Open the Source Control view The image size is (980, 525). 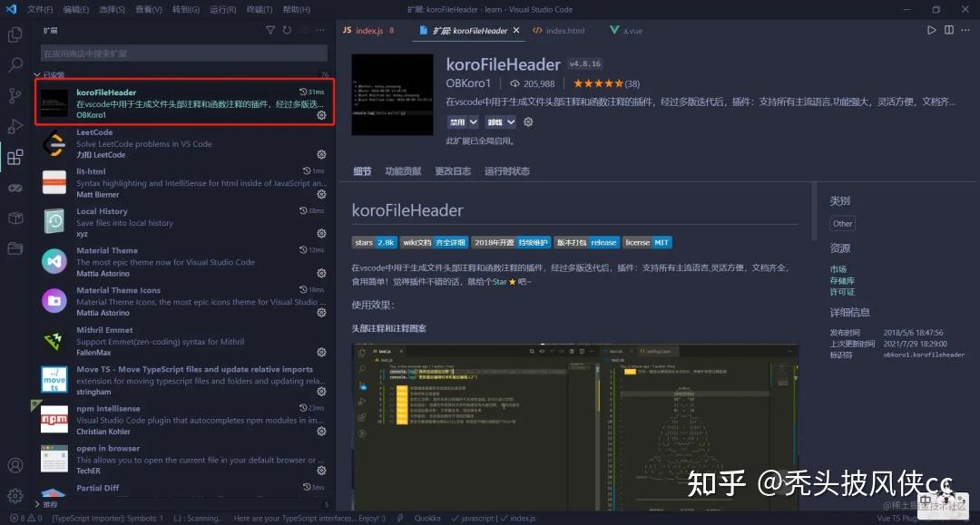15,95
